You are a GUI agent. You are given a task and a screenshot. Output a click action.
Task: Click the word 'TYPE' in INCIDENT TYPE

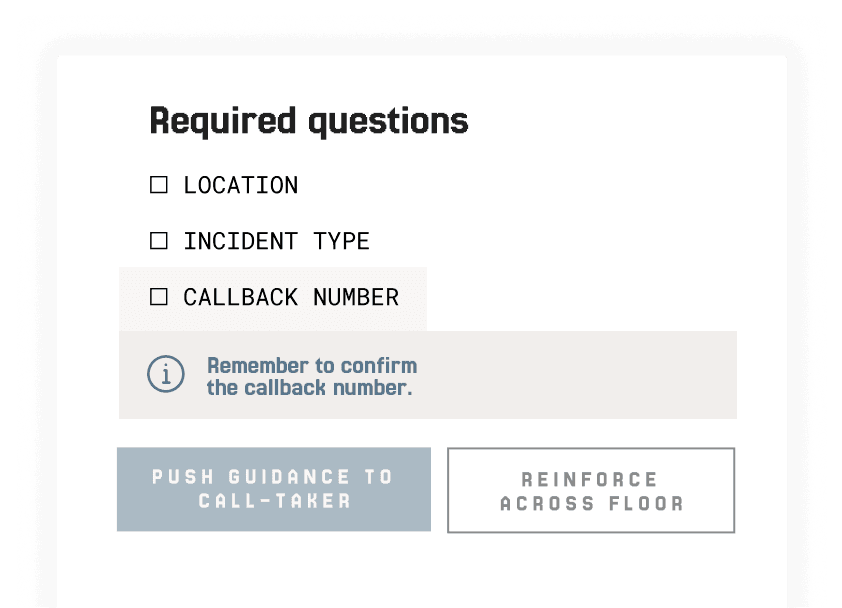pyautogui.click(x=342, y=241)
